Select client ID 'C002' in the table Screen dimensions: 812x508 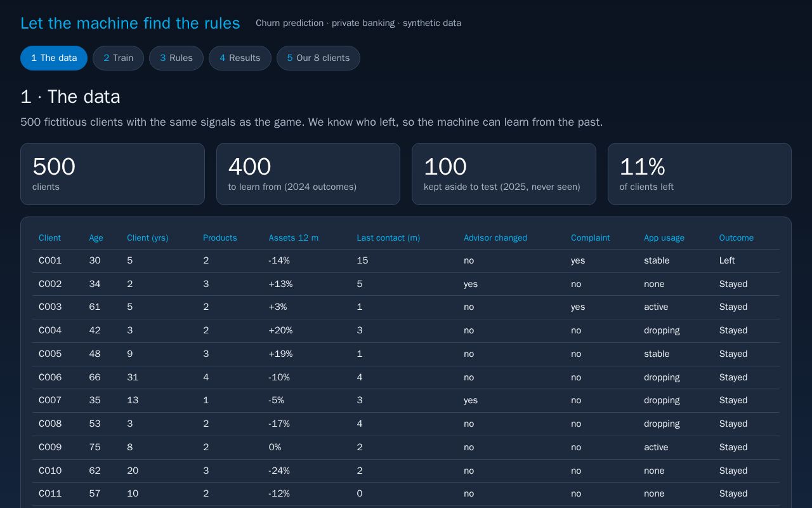tap(50, 284)
